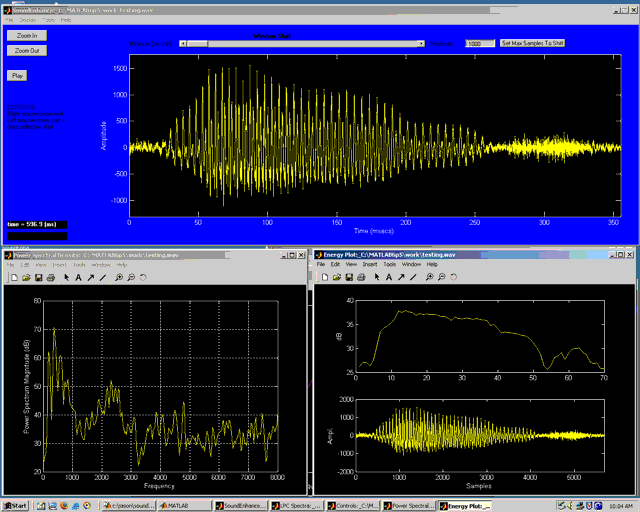640x512 pixels.
Task: Click the samples input field showing 1000
Action: [x=479, y=44]
